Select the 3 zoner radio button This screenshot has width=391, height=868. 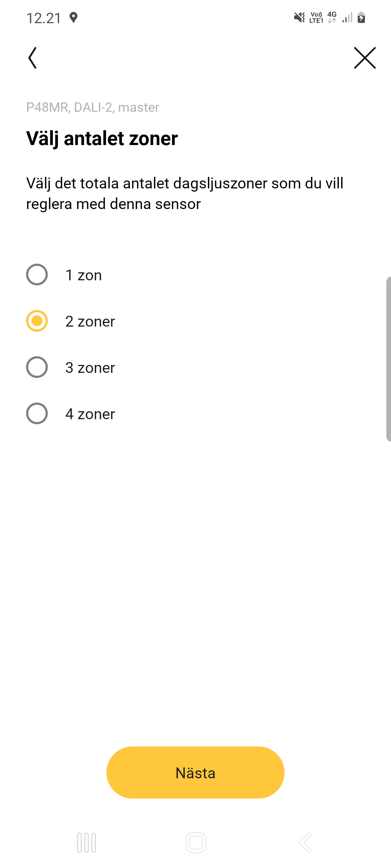coord(37,367)
